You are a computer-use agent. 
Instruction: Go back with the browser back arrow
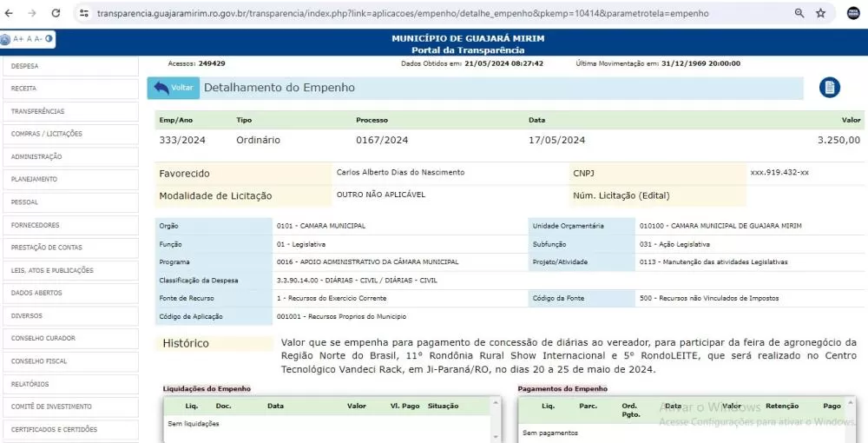(x=9, y=13)
